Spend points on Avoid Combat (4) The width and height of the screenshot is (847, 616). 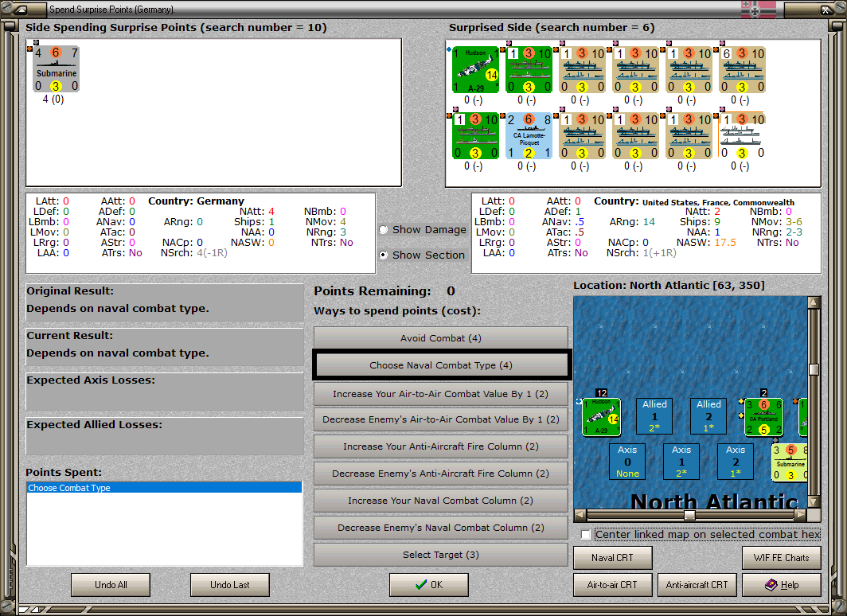441,338
